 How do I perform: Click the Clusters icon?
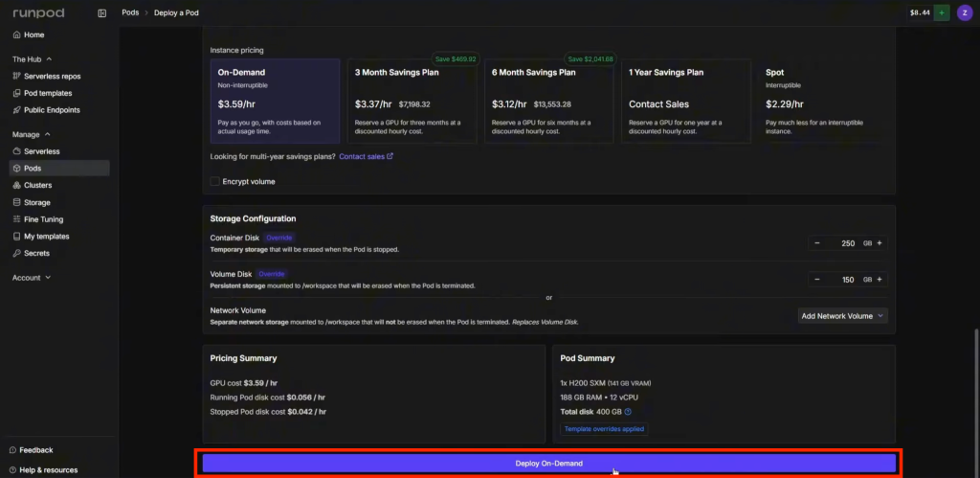[17, 185]
